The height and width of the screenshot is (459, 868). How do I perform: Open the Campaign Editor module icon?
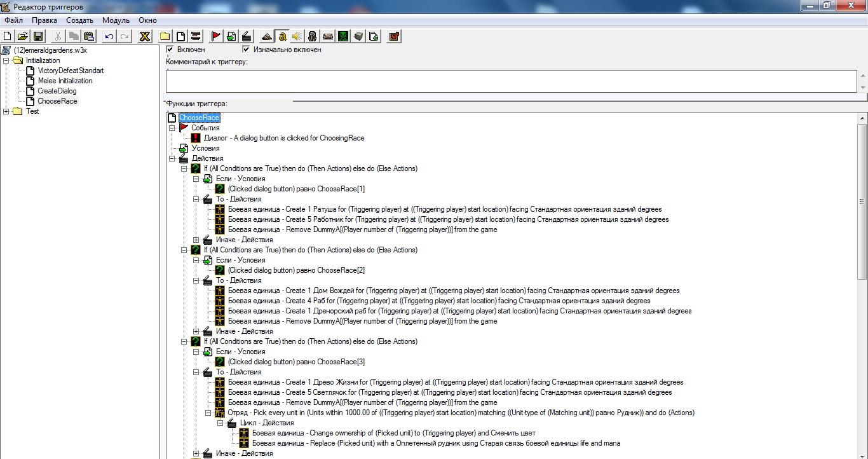tap(328, 36)
